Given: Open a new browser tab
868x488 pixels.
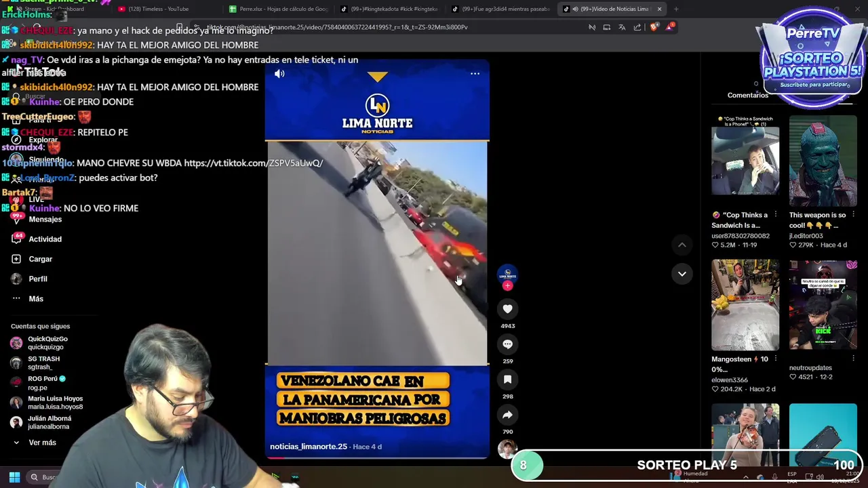Looking at the screenshot, I should (676, 9).
